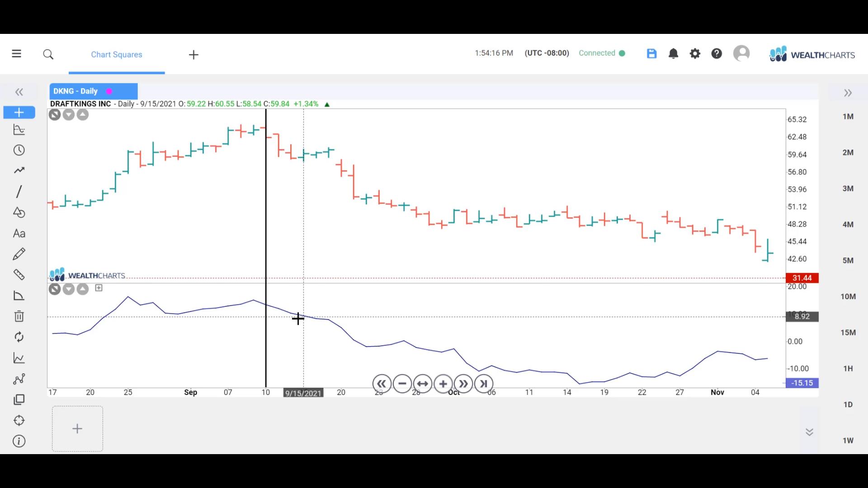Image resolution: width=868 pixels, height=488 pixels.
Task: Fast forward chart with double right arrows
Action: tap(463, 384)
